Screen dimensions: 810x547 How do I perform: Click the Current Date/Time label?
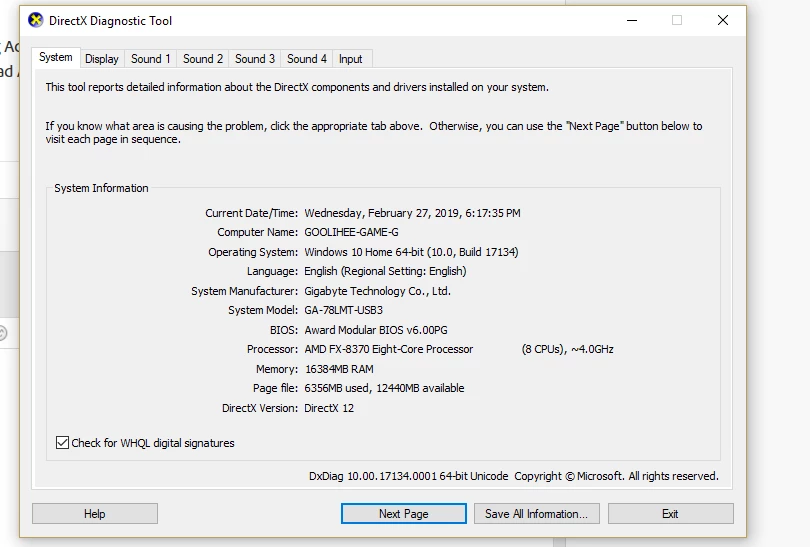click(x=252, y=213)
